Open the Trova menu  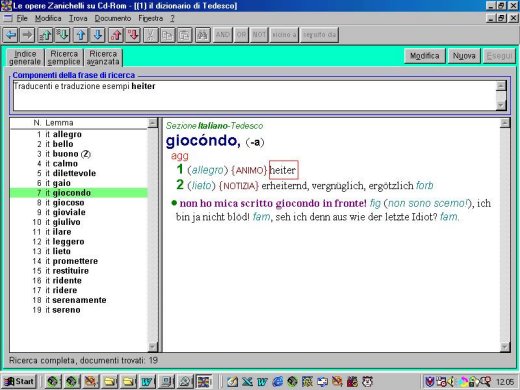click(78, 18)
